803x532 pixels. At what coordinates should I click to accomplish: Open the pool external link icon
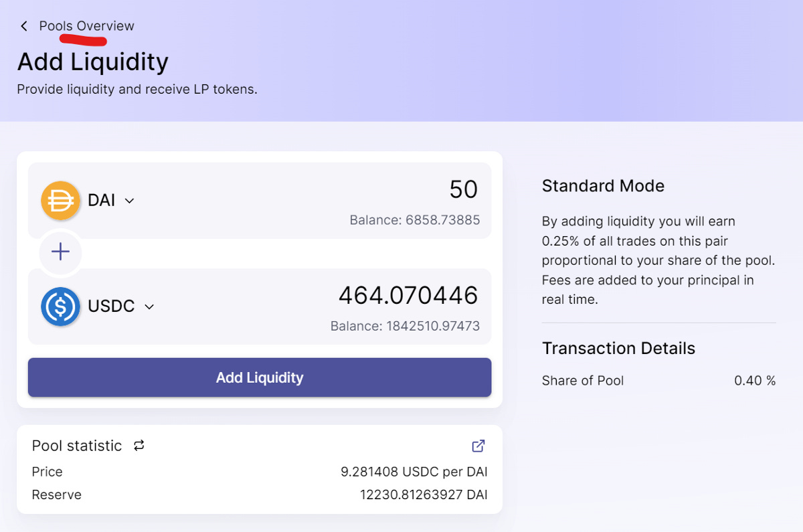point(478,446)
